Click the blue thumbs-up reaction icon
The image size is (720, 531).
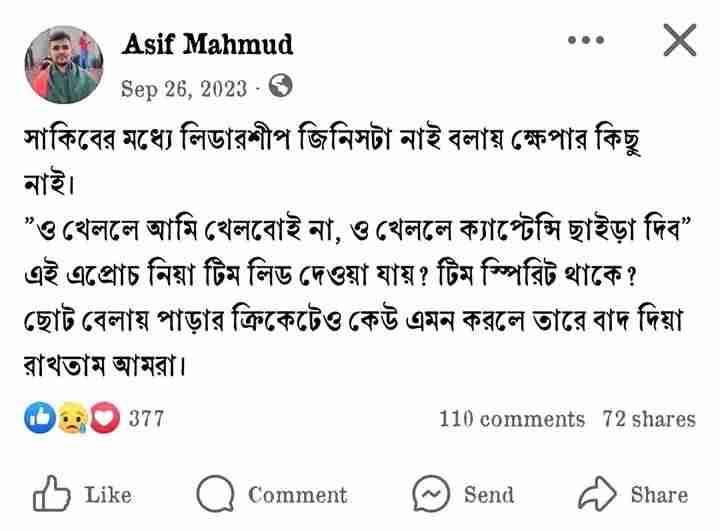(40, 418)
